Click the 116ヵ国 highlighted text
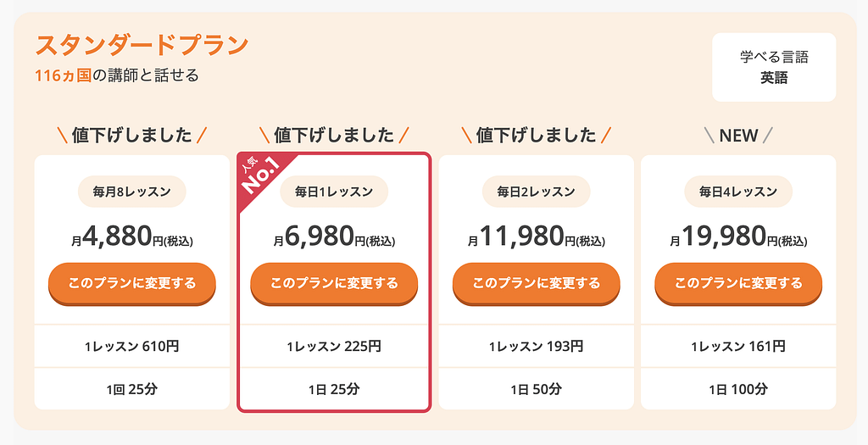 pyautogui.click(x=63, y=75)
